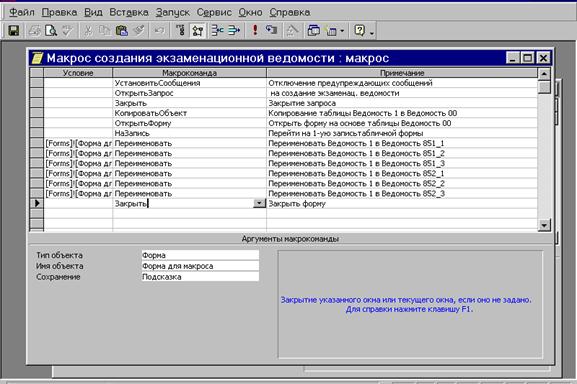Click the macro window's X close button
Image resolution: width=577 pixels, height=384 pixels.
(x=543, y=58)
